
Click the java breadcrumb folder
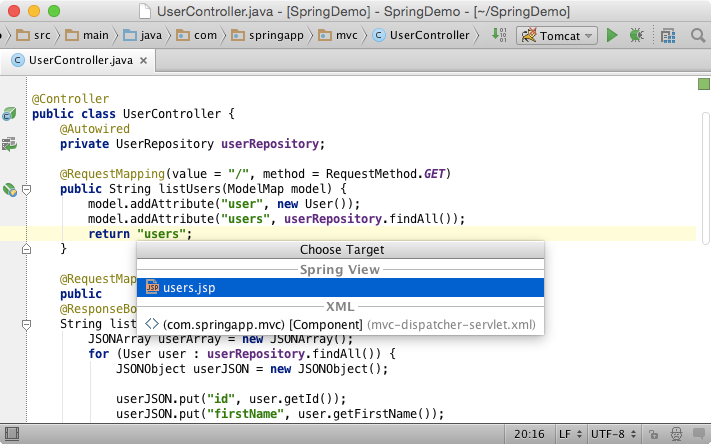pos(143,35)
